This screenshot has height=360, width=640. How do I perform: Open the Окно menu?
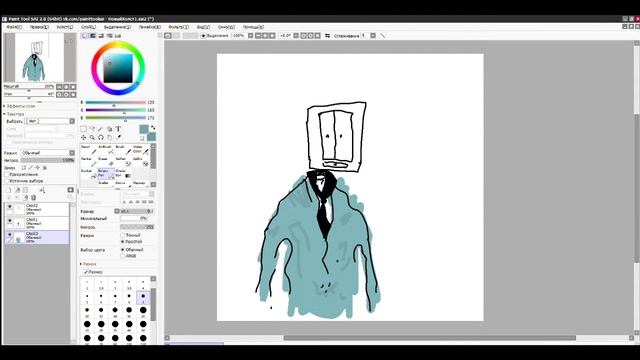pyautogui.click(x=226, y=27)
